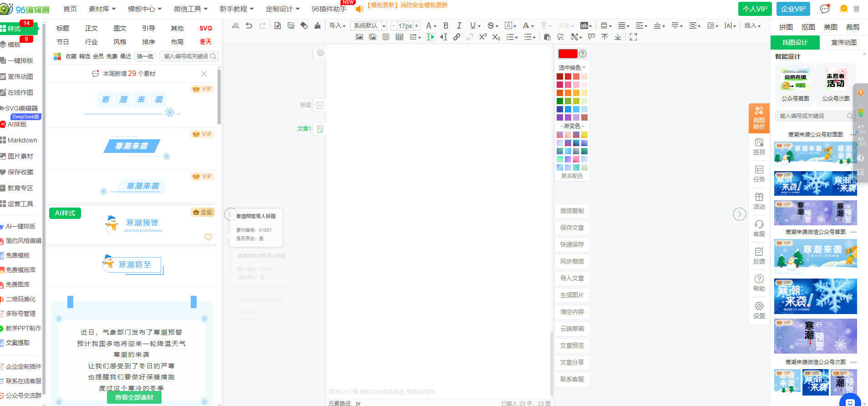
Task: Click the 同步微信 button
Action: (x=572, y=261)
